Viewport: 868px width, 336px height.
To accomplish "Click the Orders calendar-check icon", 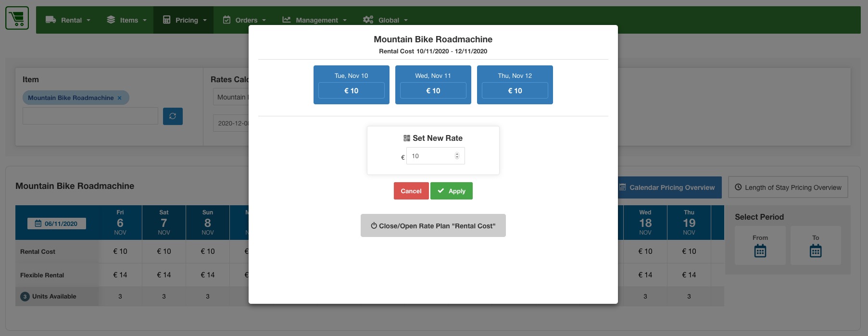I will coord(227,20).
